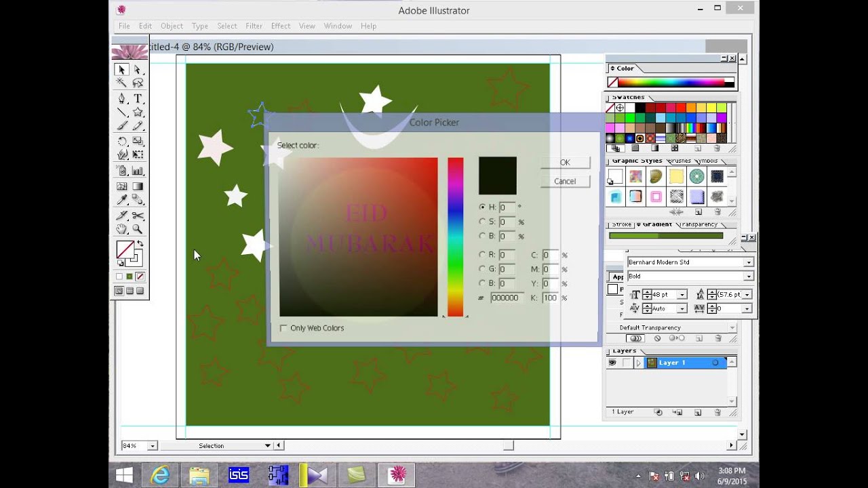The image size is (868, 488).
Task: Select the Scissors tool
Action: [138, 216]
